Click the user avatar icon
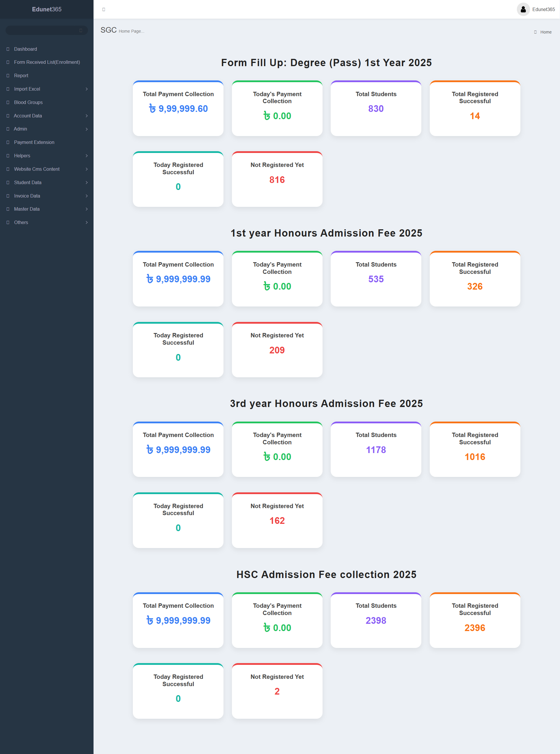 (x=523, y=10)
